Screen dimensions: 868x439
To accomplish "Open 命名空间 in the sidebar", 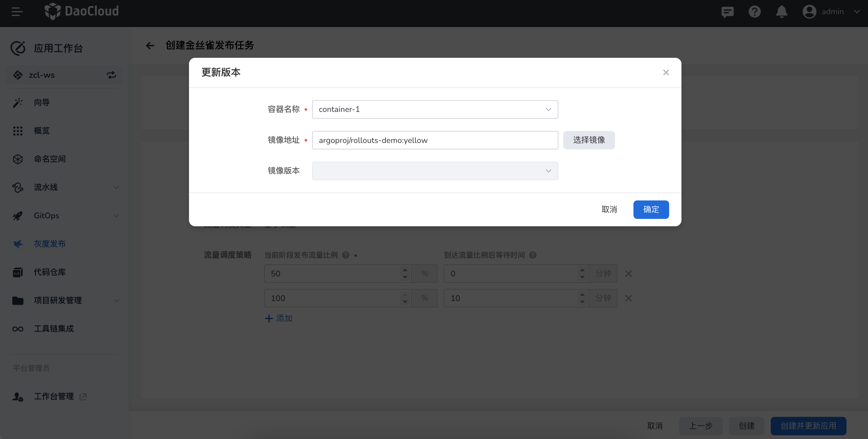I will point(50,159).
